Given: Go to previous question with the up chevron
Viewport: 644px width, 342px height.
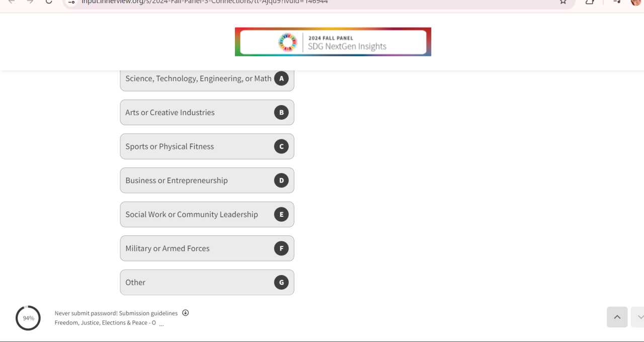Looking at the screenshot, I should 617,317.
